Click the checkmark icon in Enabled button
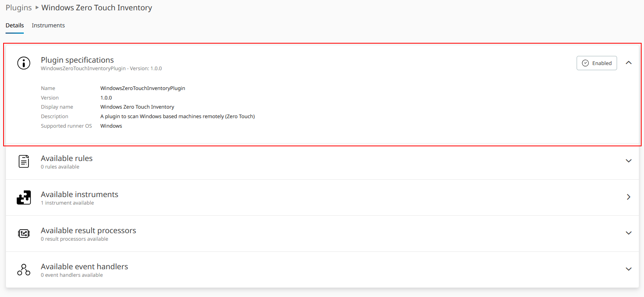 pyautogui.click(x=585, y=63)
